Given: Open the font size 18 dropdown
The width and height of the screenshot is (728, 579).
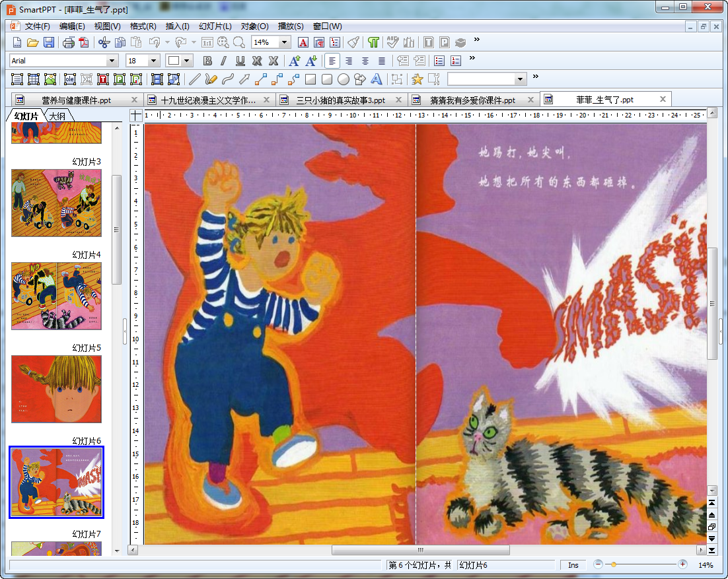Looking at the screenshot, I should (x=154, y=61).
